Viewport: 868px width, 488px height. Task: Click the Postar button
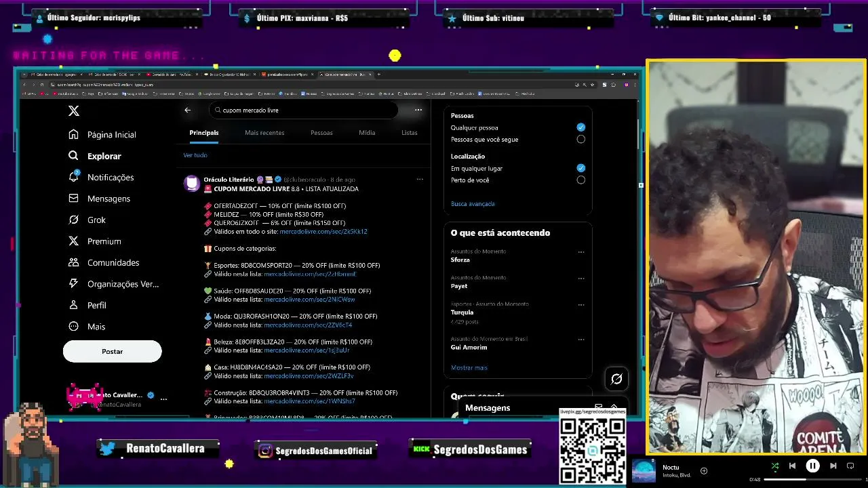(x=112, y=351)
